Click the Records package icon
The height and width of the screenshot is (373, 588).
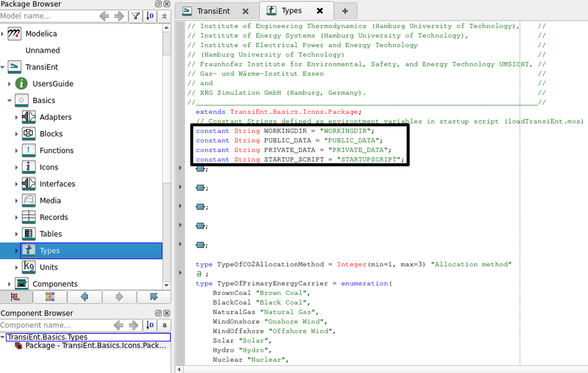click(x=29, y=218)
